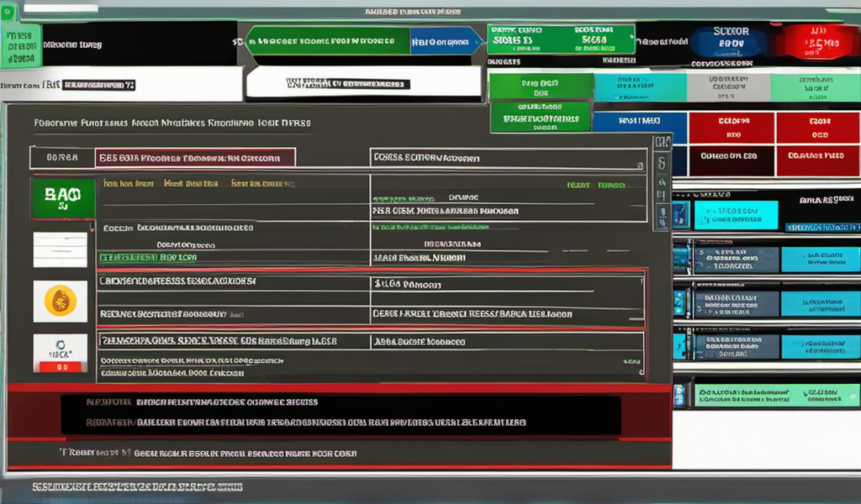861x504 pixels.
Task: Select the cyan tile in the colored tile row
Action: pos(639,87)
